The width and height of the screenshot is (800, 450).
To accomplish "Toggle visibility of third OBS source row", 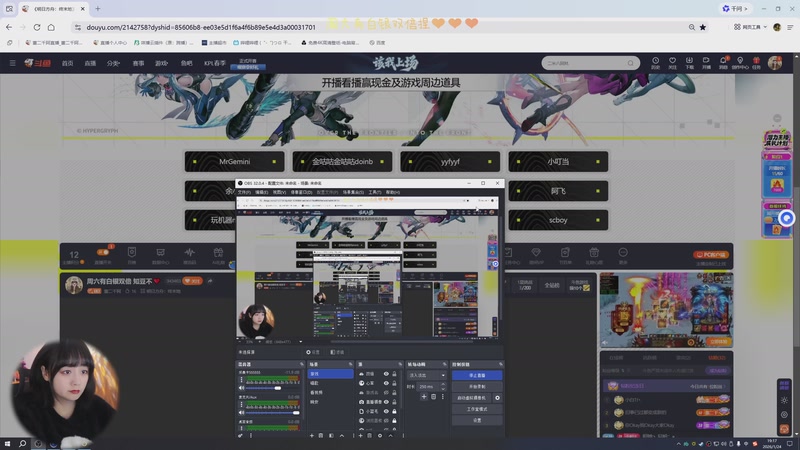I will (x=386, y=393).
